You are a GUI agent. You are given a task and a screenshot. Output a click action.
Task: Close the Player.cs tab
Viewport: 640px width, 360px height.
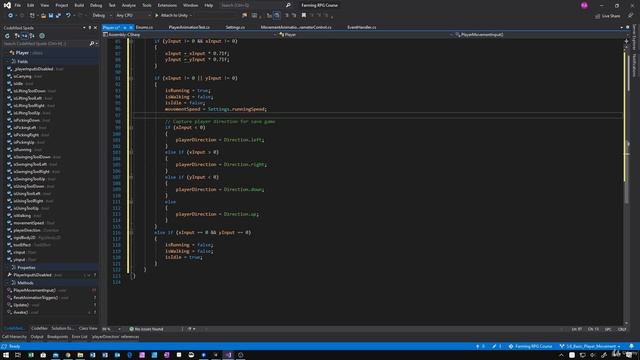[x=131, y=27]
